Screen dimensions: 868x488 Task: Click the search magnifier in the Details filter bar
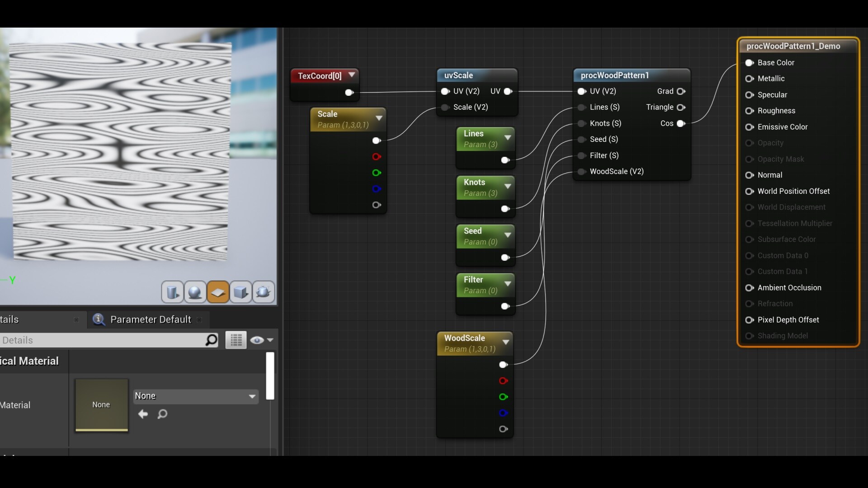point(211,340)
